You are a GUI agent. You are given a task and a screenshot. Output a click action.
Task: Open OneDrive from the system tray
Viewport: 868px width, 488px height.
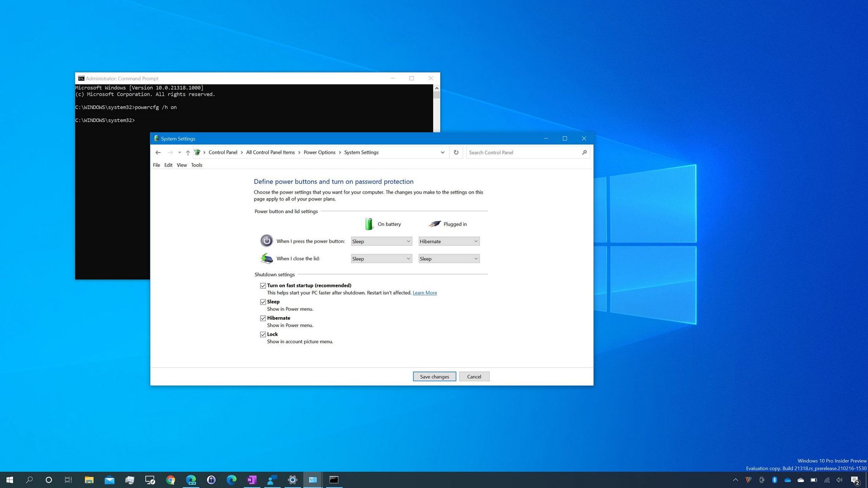point(788,480)
